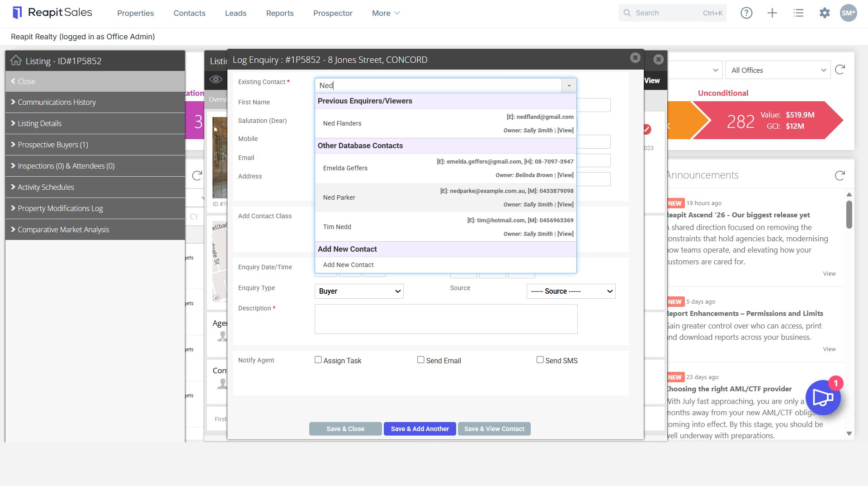Click the eye icon in listing toolbar
The image size is (868, 488).
[216, 80]
